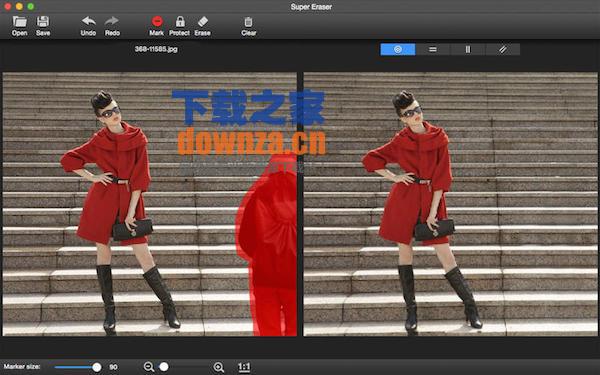This screenshot has width=600, height=375.
Task: Switch to single image view mode
Action: tap(398, 49)
